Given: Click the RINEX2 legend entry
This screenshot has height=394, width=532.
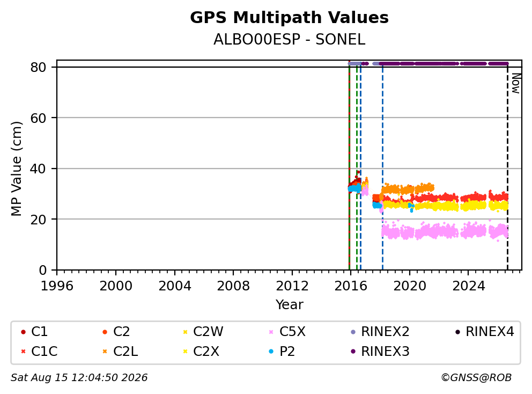Looking at the screenshot, I should [x=380, y=332].
